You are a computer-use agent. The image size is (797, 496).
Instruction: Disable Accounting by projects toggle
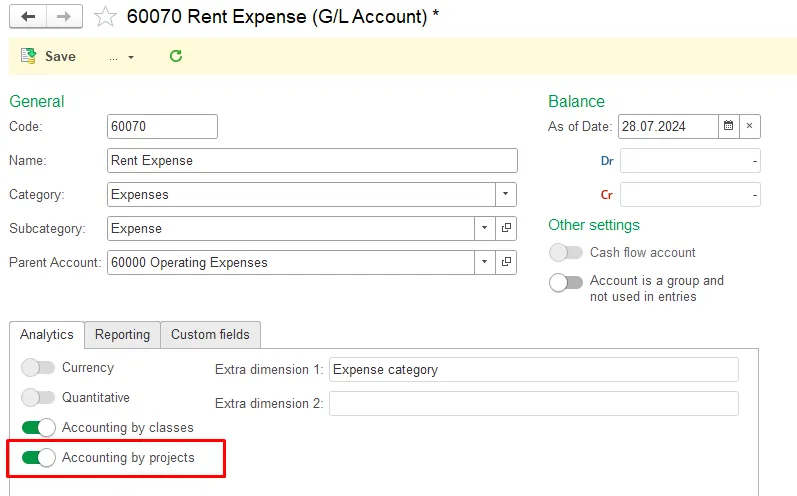point(39,458)
